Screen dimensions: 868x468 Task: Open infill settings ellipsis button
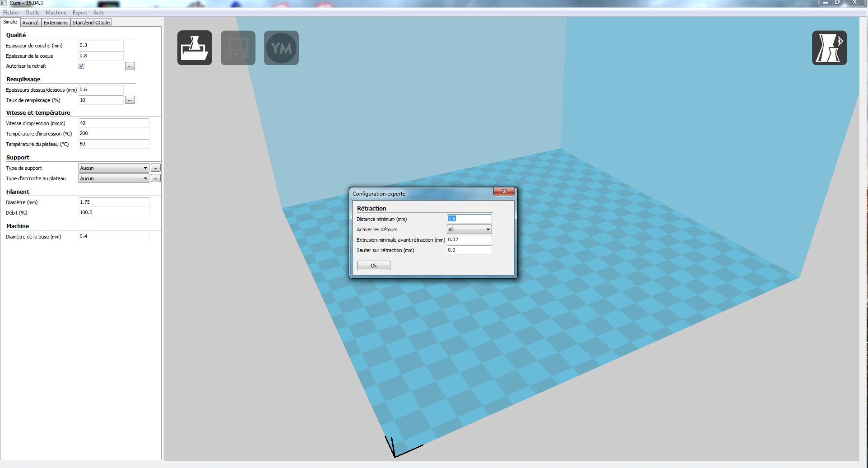tap(130, 100)
